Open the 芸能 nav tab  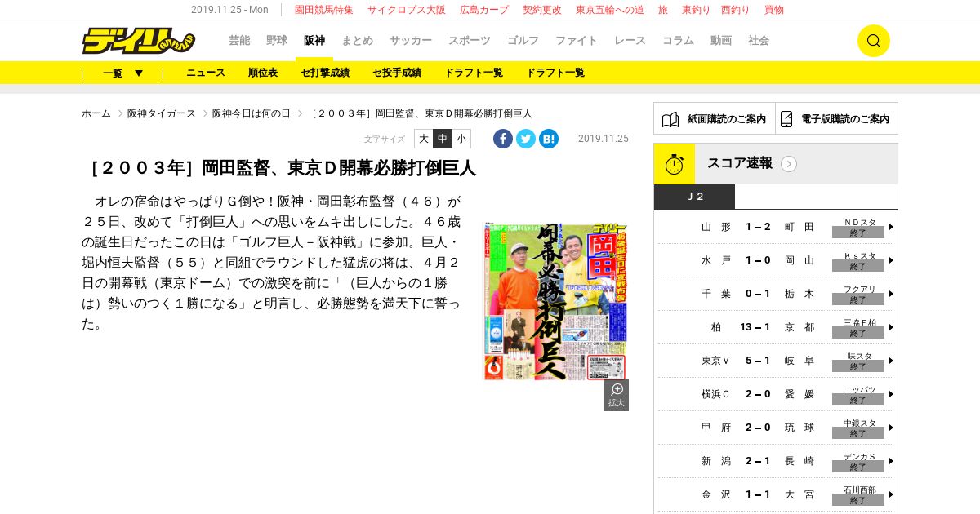click(x=239, y=41)
